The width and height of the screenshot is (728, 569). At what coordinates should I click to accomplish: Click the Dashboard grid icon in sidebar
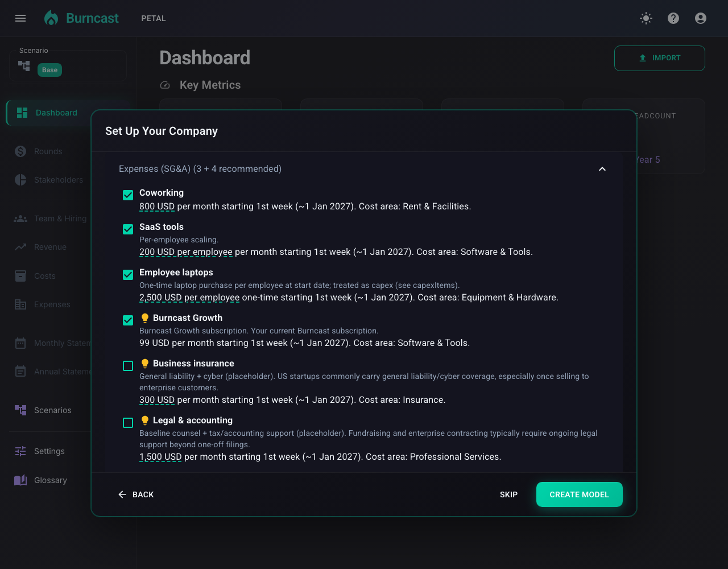22,113
